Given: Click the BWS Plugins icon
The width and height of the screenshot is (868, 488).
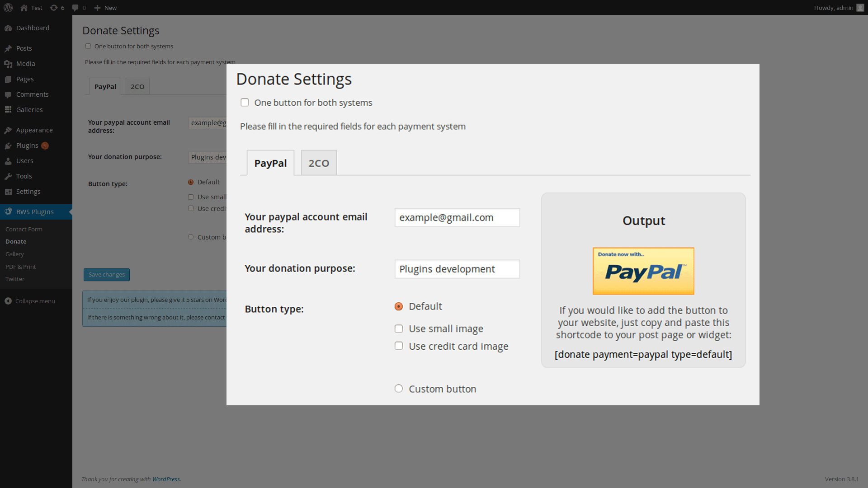Looking at the screenshot, I should (8, 211).
